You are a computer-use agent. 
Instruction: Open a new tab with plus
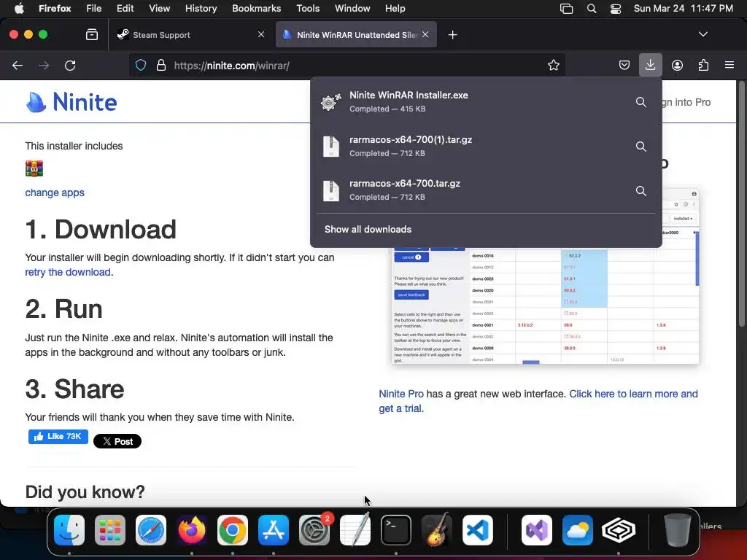pyautogui.click(x=452, y=35)
